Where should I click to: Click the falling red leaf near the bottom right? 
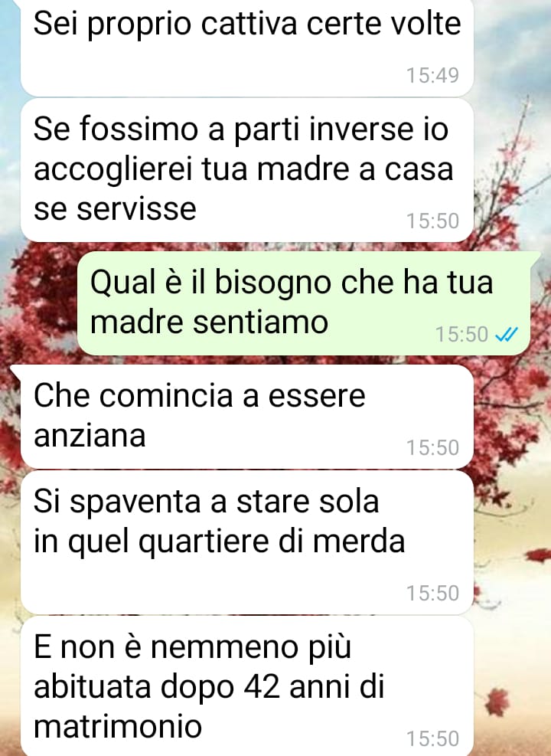pos(497,702)
